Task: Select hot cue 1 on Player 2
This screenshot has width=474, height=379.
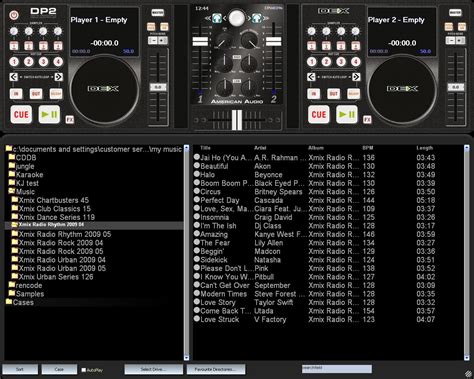Action: [312, 62]
